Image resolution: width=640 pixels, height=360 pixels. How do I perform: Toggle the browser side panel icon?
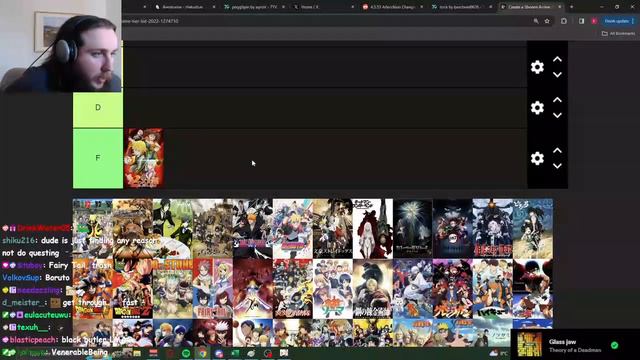click(x=581, y=21)
